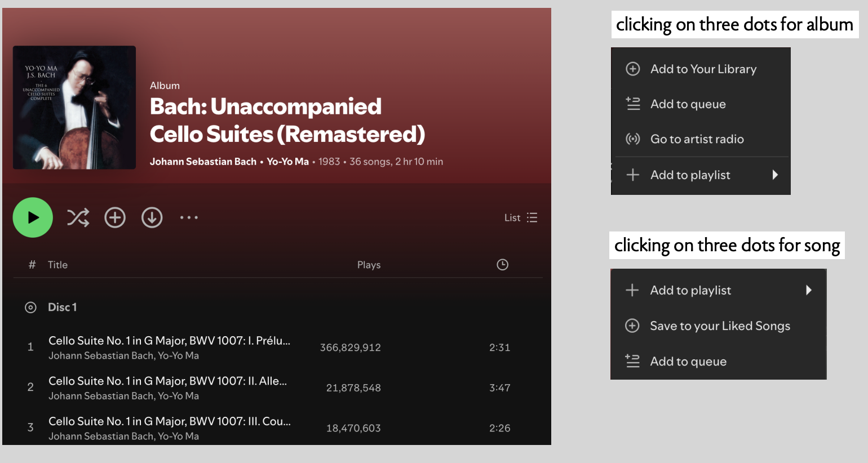Open the Yo-Yo Ma artist link
The image size is (868, 463).
click(x=287, y=162)
